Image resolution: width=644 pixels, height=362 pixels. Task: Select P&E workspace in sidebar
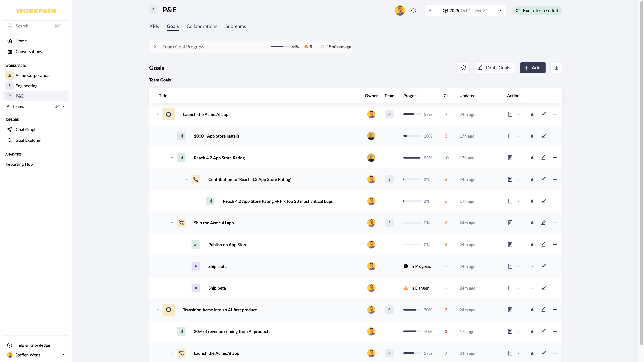coord(36,96)
